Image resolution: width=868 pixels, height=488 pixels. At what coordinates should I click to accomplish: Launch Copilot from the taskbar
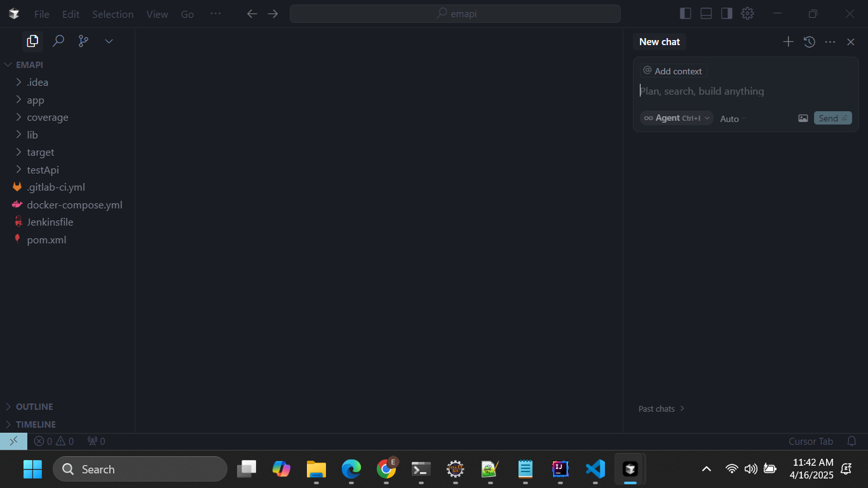coord(281,469)
